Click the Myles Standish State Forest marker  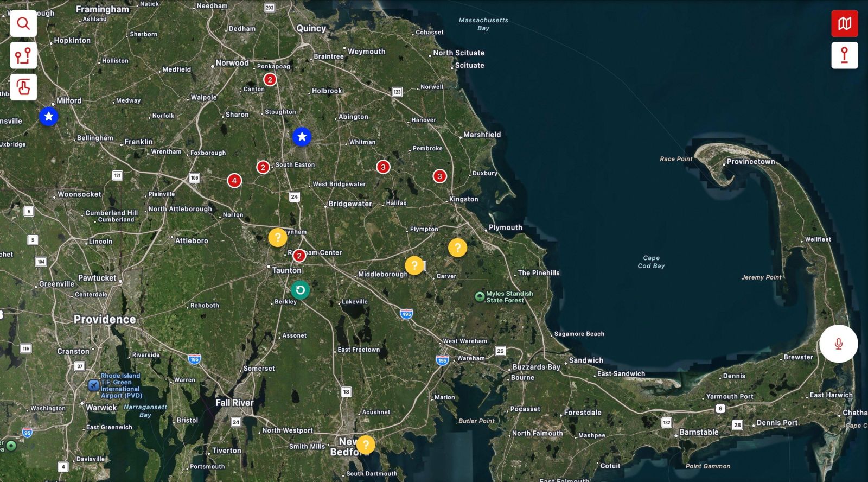(x=480, y=296)
